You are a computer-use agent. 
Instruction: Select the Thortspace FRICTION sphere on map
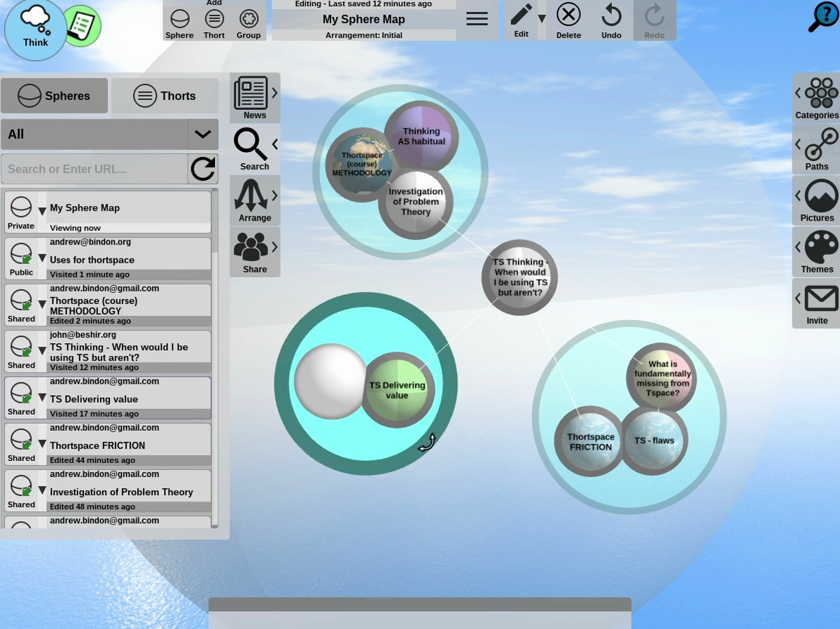tap(589, 441)
